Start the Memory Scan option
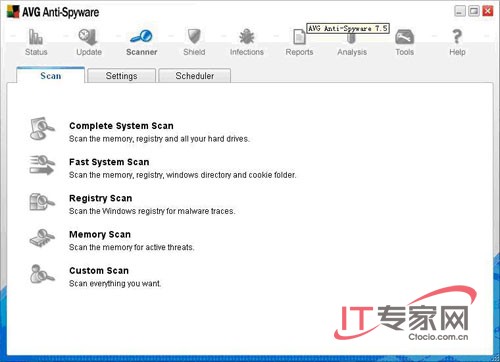 (x=100, y=234)
